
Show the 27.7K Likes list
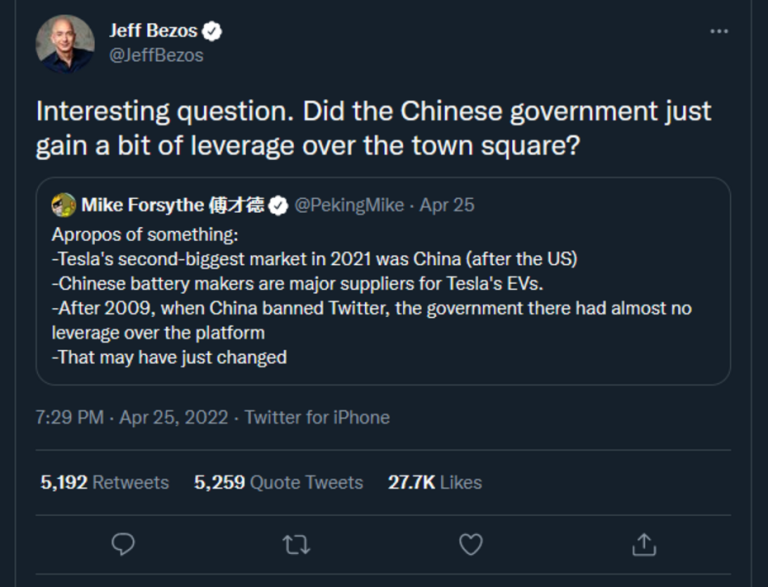coord(435,482)
